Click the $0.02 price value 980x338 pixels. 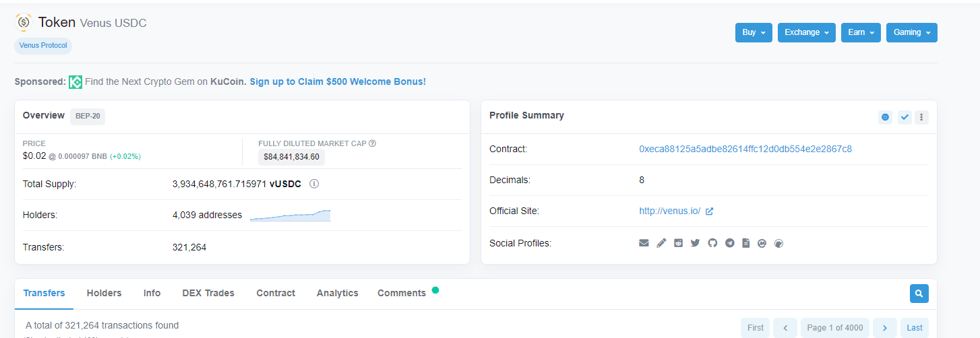(34, 156)
